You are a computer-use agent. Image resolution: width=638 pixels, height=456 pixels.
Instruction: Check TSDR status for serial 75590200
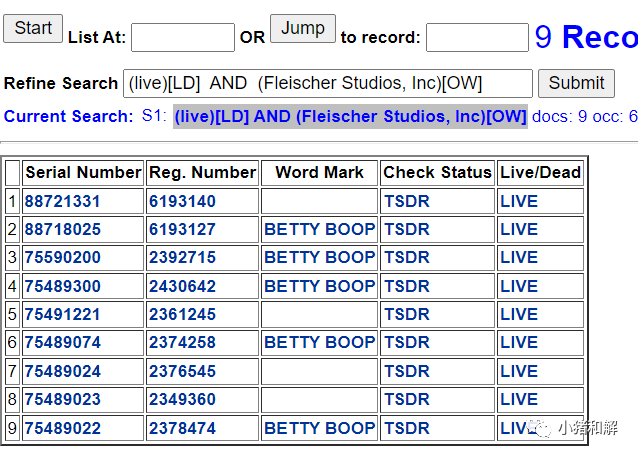pos(407,257)
